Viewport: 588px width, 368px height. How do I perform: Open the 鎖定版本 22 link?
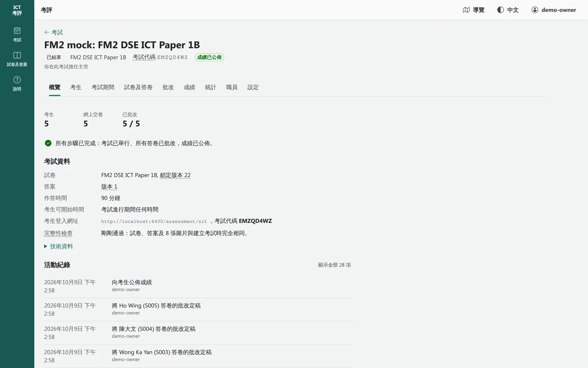[x=175, y=175]
